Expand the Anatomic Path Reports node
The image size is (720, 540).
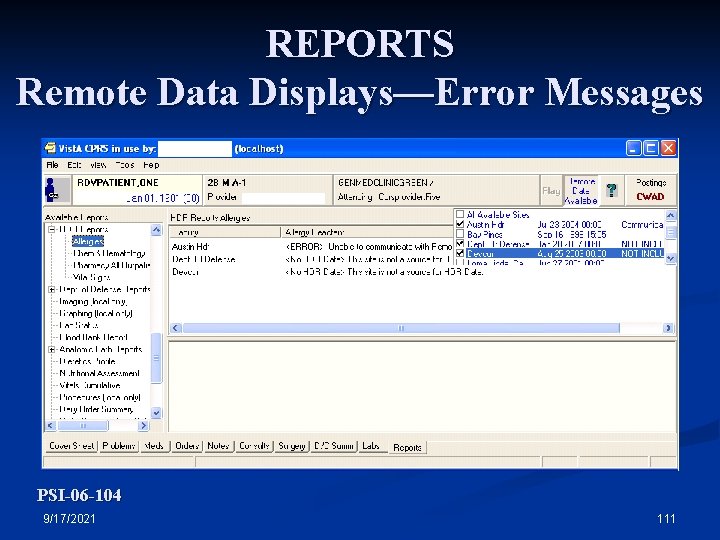(x=52, y=349)
